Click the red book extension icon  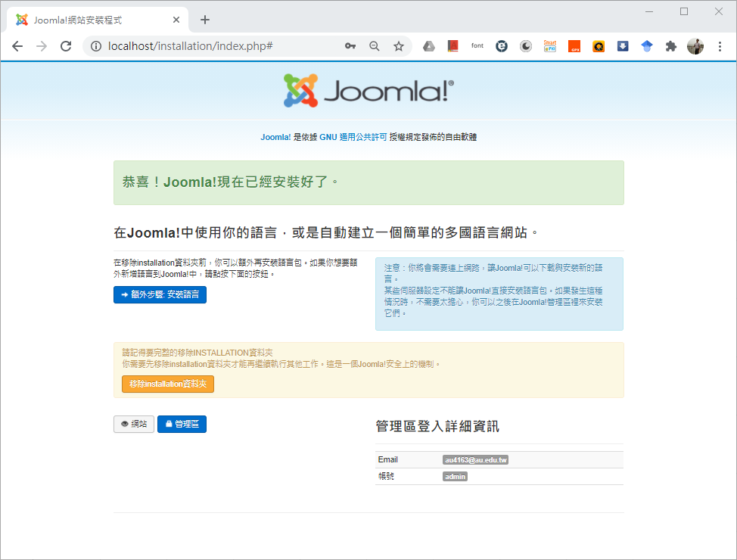tap(452, 46)
